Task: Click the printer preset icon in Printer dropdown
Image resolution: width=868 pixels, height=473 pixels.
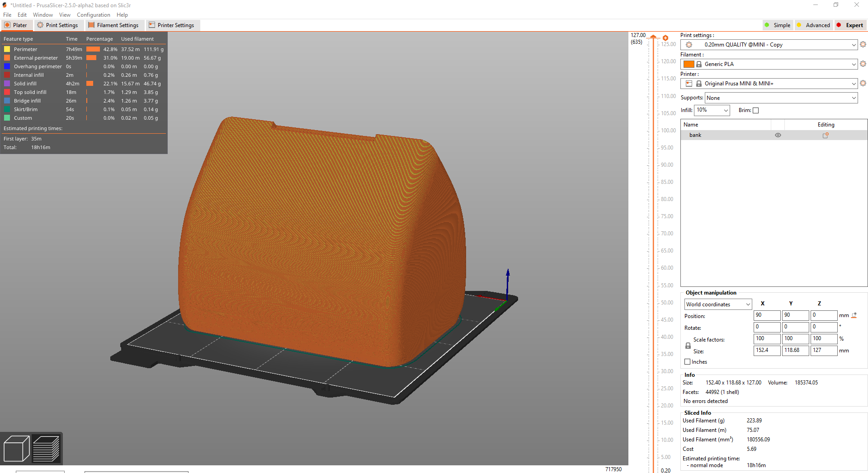Action: [x=689, y=84]
